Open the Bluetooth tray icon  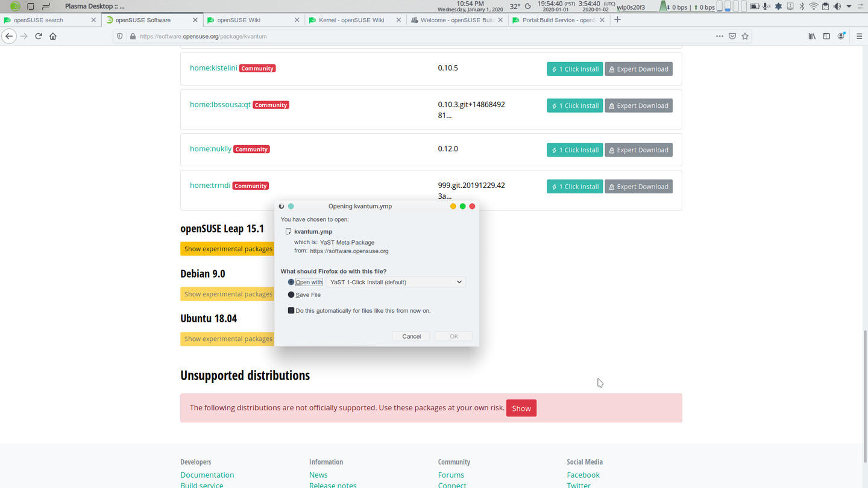point(802,7)
